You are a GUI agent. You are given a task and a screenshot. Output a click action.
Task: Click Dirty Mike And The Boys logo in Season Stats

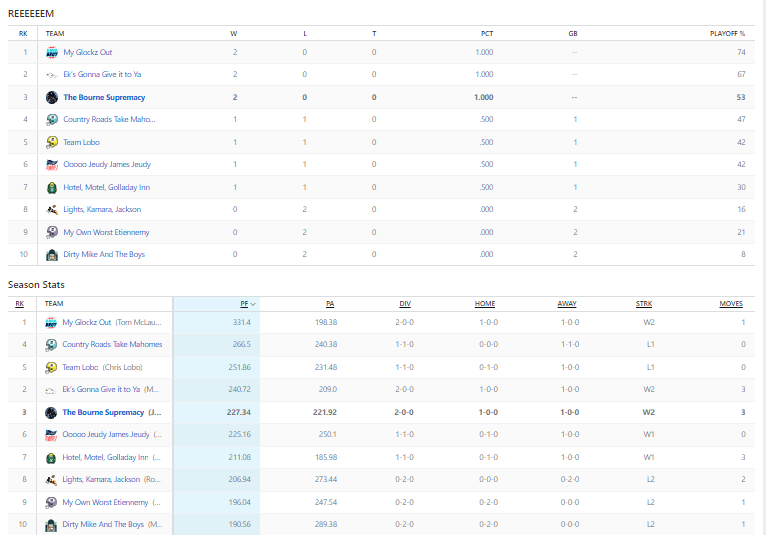[x=51, y=524]
